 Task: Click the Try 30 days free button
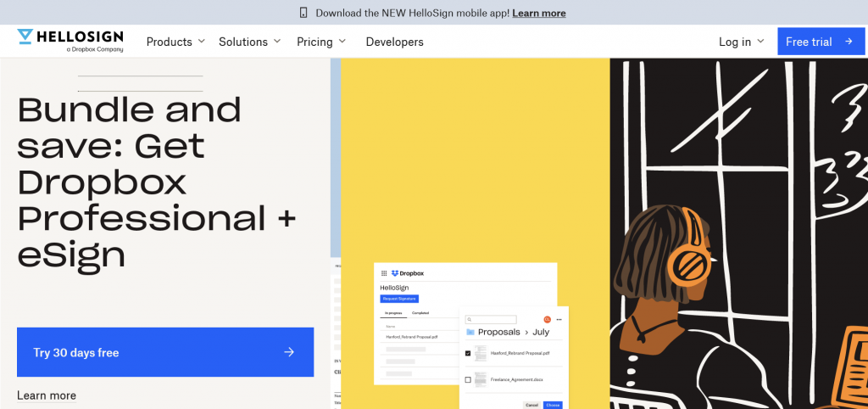[165, 352]
